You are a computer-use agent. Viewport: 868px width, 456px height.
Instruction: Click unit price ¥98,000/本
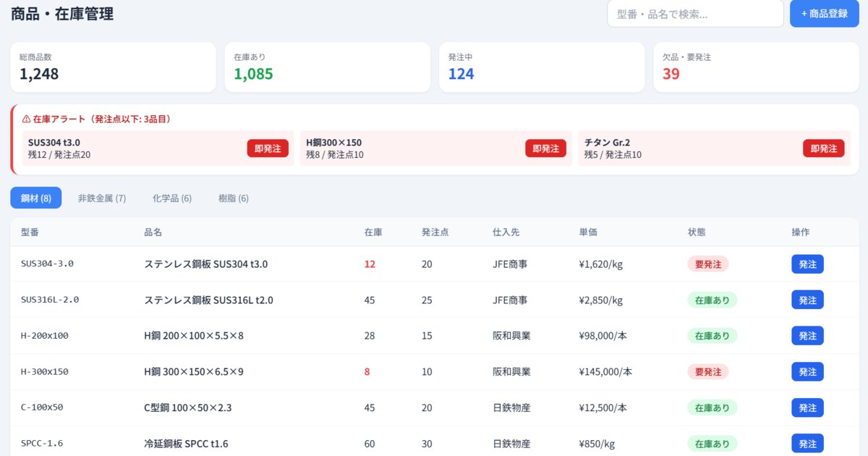[x=603, y=336]
